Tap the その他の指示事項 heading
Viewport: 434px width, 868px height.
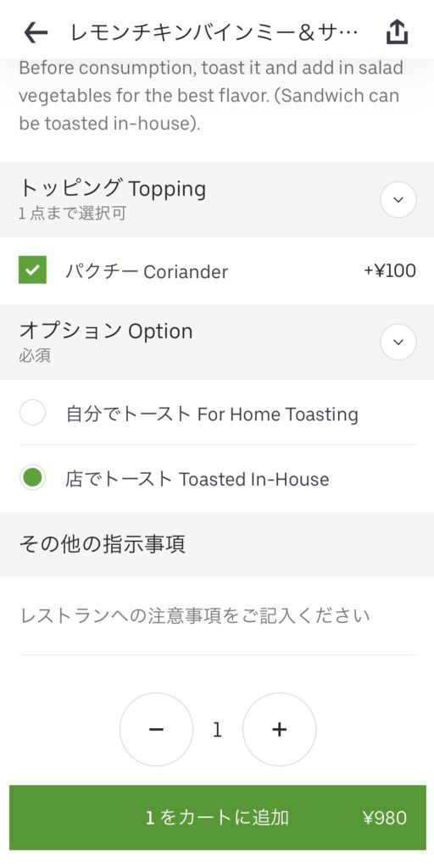tap(103, 544)
